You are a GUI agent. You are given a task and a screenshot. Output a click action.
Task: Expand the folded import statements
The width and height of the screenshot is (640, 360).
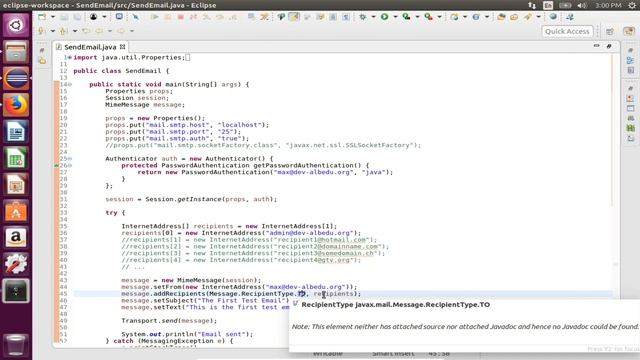[70, 58]
